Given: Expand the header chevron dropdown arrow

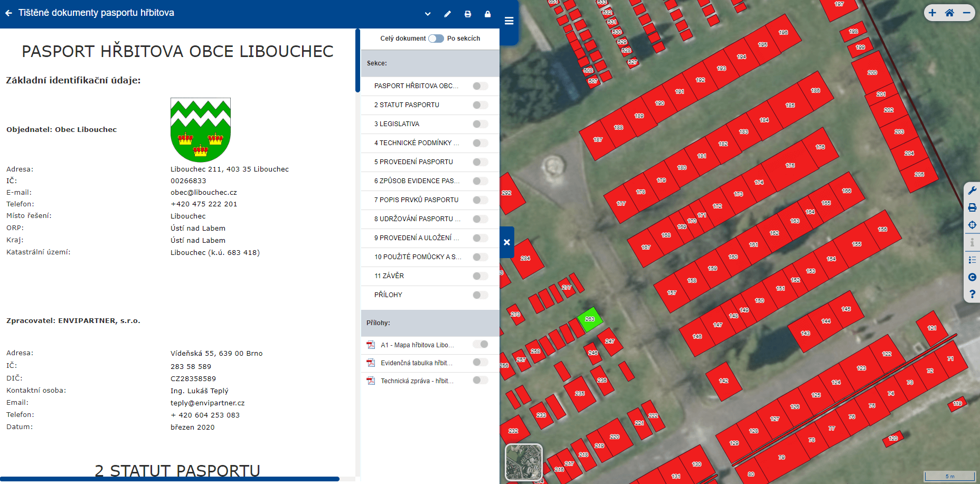Looking at the screenshot, I should (x=428, y=14).
